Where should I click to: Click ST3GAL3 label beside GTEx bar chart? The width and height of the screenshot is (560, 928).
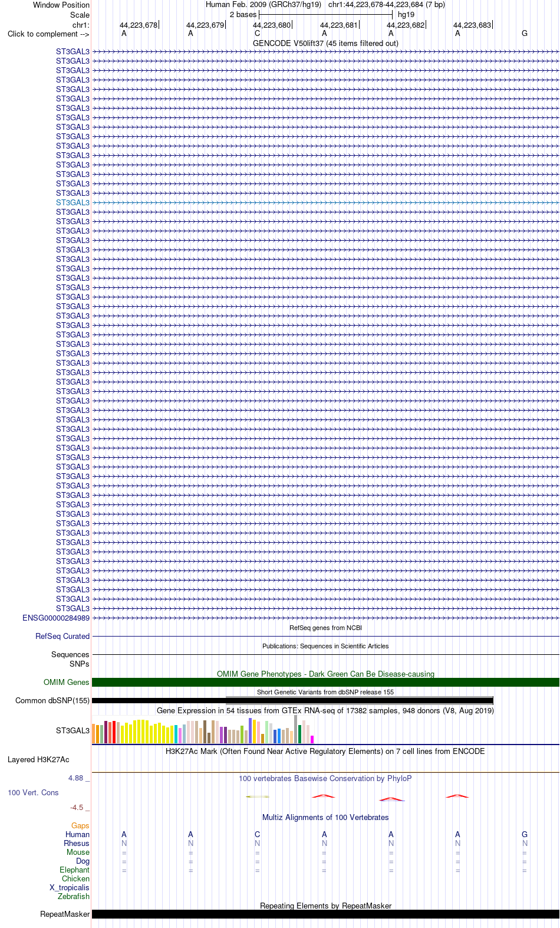[73, 730]
